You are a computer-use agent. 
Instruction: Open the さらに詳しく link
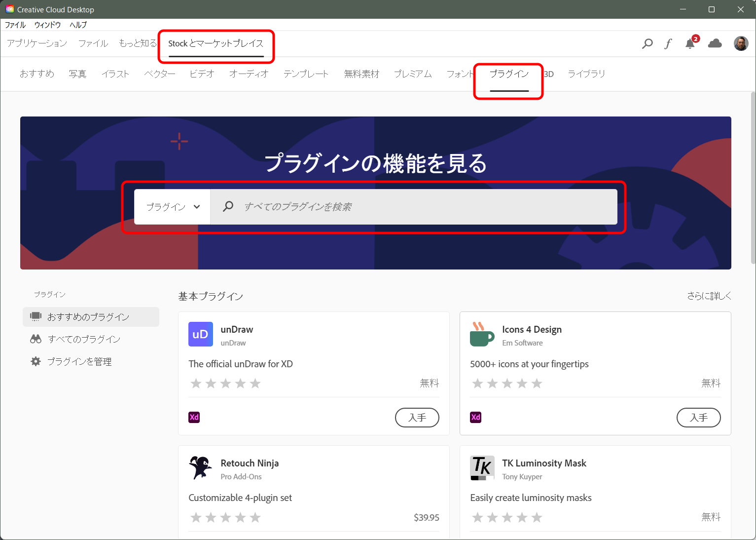point(709,296)
